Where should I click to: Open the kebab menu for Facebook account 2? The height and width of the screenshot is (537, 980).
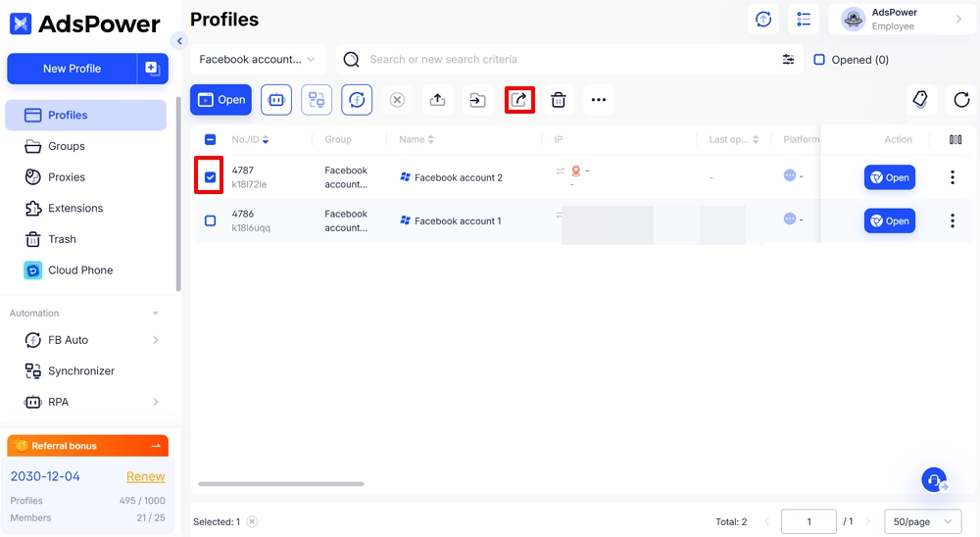point(953,177)
